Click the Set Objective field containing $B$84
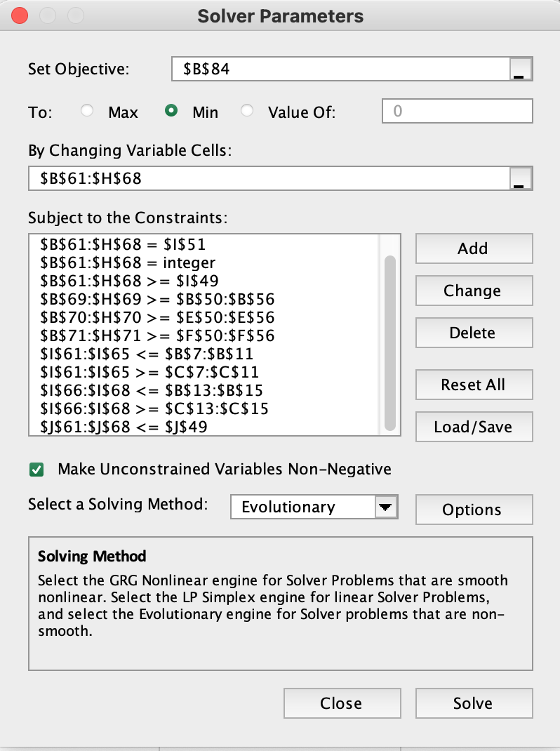The image size is (560, 751). click(x=340, y=69)
